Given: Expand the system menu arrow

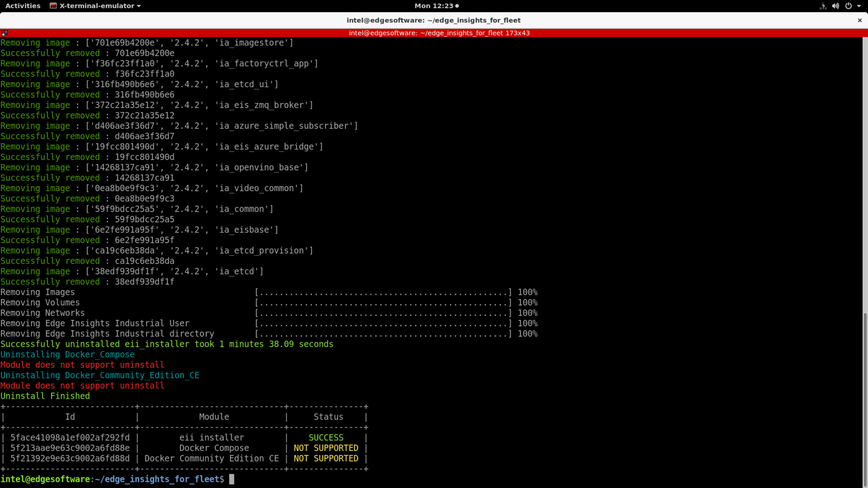Looking at the screenshot, I should 859,6.
